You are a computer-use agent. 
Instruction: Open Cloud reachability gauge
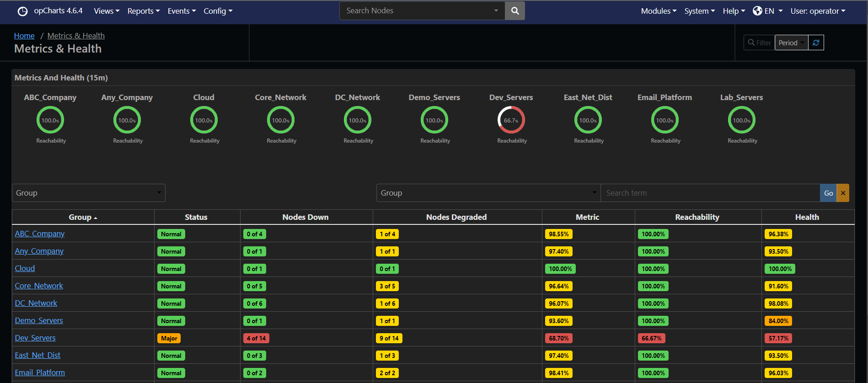click(204, 120)
